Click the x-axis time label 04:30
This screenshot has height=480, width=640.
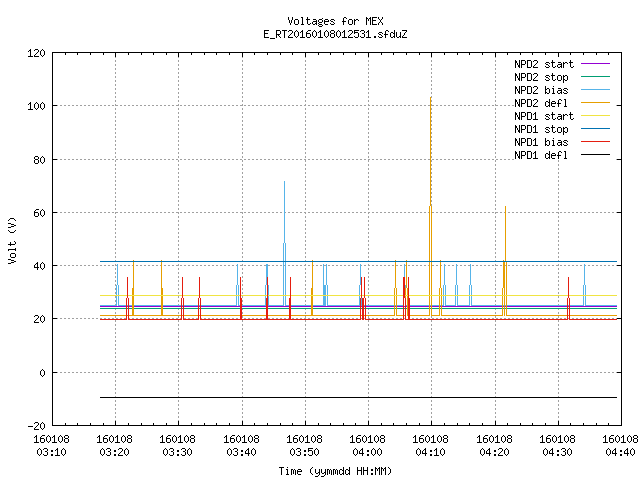(x=558, y=453)
